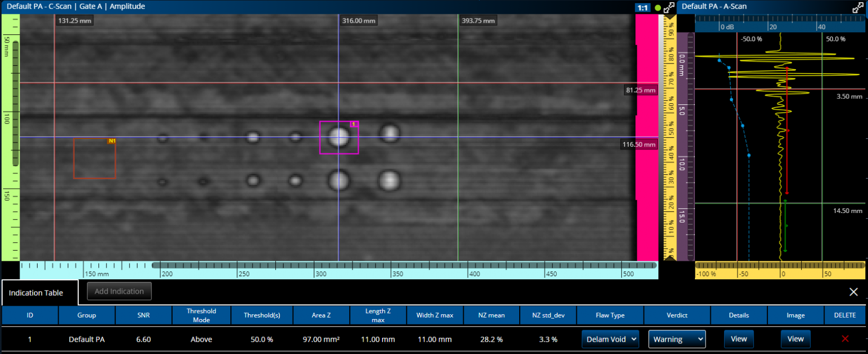Click the 1:1 aspect ratio icon
The image size is (868, 354).
click(643, 8)
